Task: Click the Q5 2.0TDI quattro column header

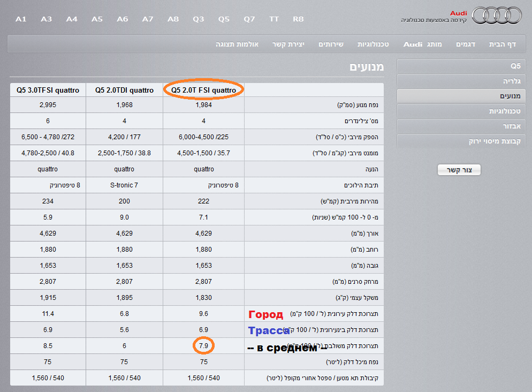Action: [x=124, y=91]
